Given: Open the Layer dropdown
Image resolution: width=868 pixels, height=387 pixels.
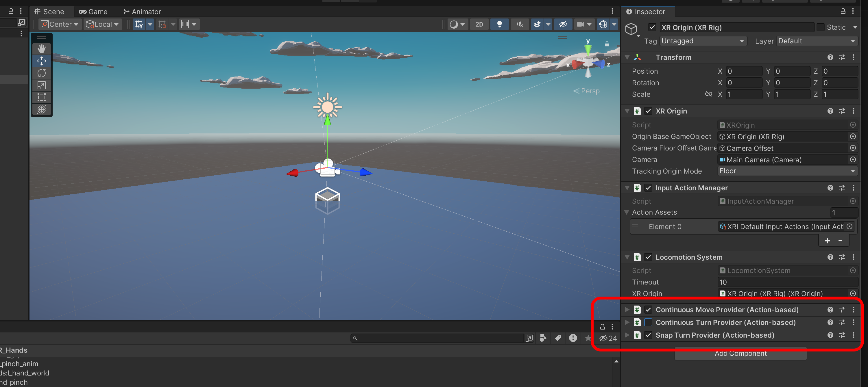Looking at the screenshot, I should point(817,41).
